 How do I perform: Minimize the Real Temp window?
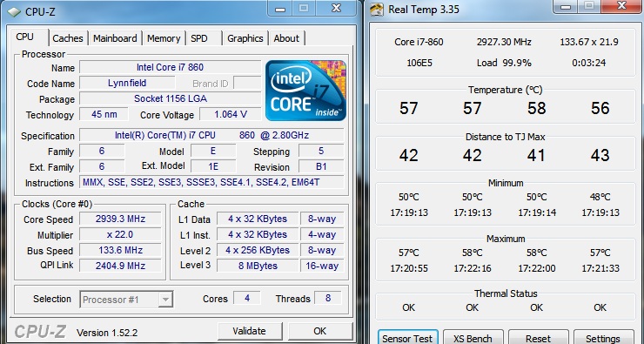click(565, 6)
